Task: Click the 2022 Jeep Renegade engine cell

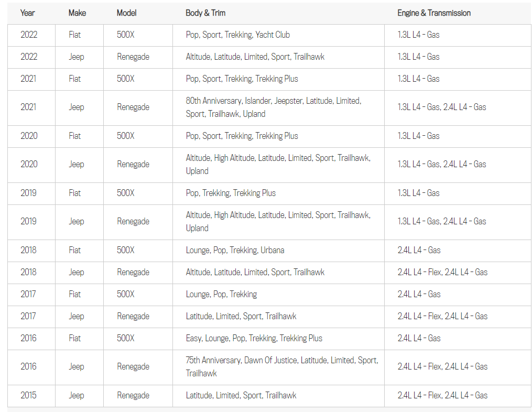Action: click(418, 57)
